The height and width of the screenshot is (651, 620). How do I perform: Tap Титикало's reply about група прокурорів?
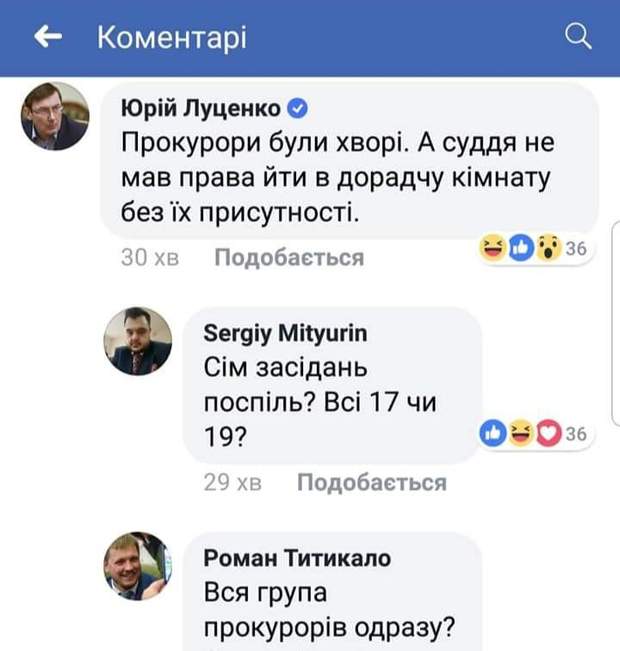point(330,610)
